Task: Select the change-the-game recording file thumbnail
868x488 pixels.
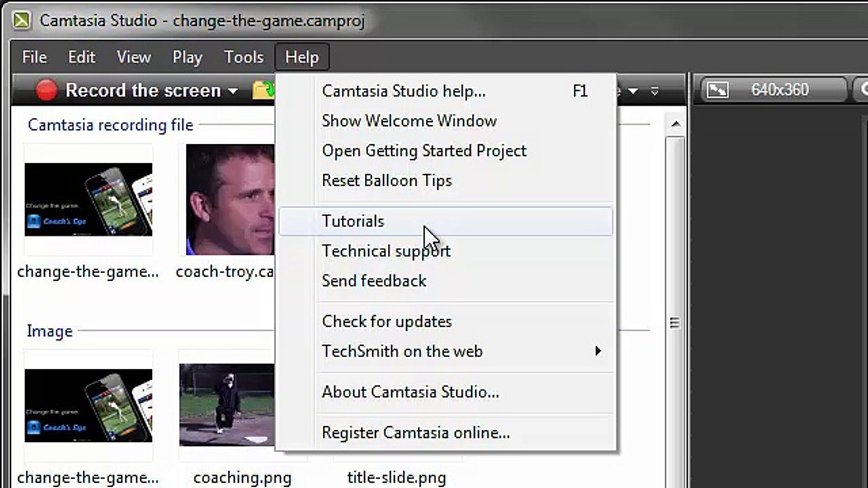Action: click(x=88, y=199)
